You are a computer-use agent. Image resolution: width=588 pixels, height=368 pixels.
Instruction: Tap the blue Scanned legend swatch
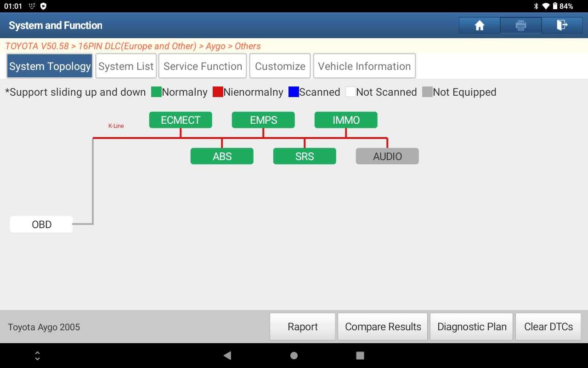294,92
